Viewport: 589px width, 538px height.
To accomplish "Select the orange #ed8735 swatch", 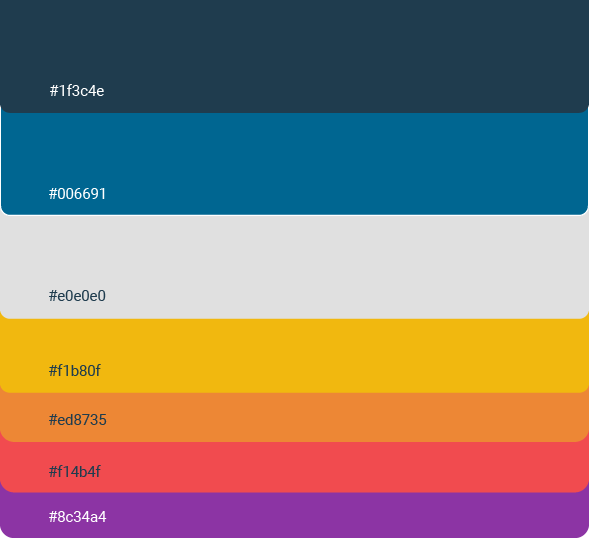I will click(294, 417).
